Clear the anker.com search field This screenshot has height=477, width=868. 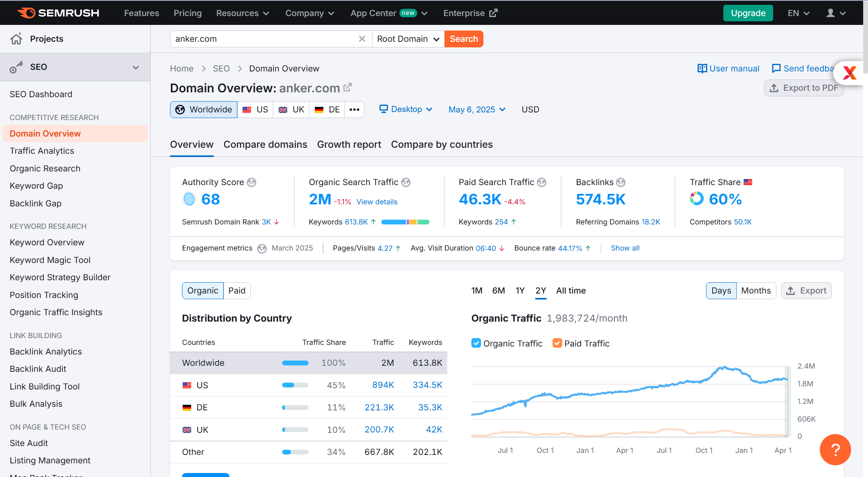(362, 39)
